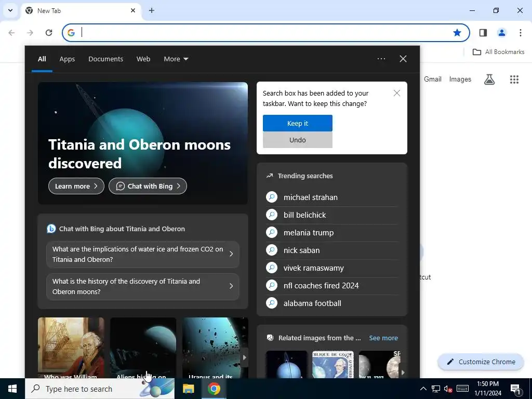Click the Customize Chrome button
The height and width of the screenshot is (399, 532).
tap(481, 362)
